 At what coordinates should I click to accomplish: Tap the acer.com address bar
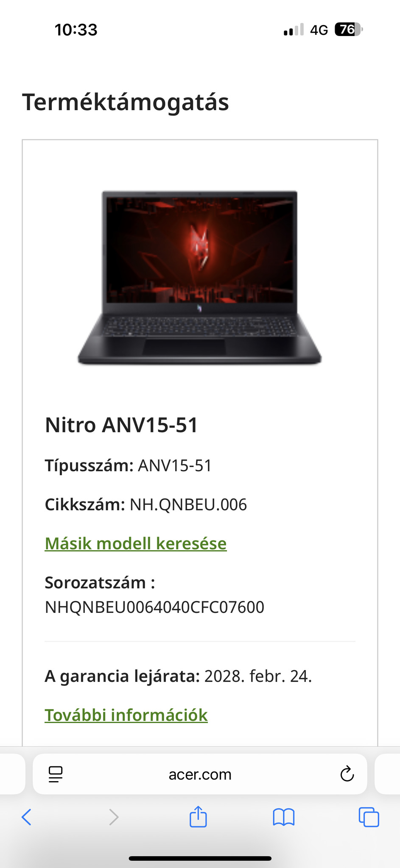(200, 774)
